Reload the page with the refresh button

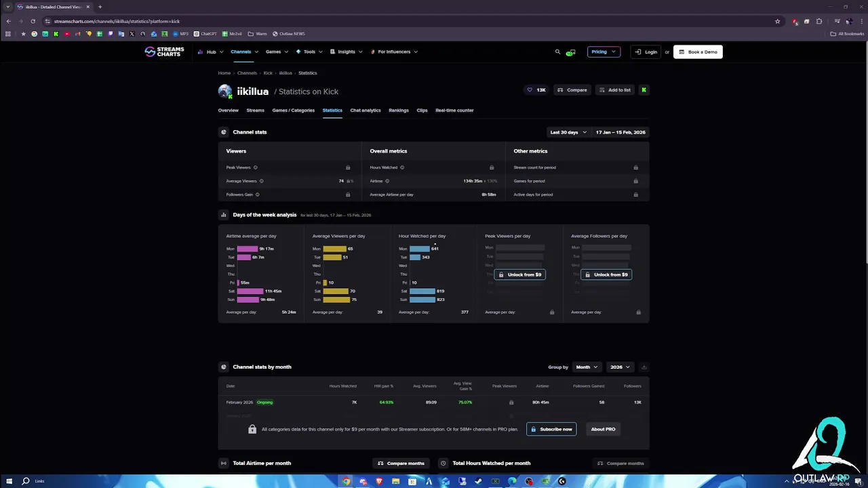click(x=33, y=21)
